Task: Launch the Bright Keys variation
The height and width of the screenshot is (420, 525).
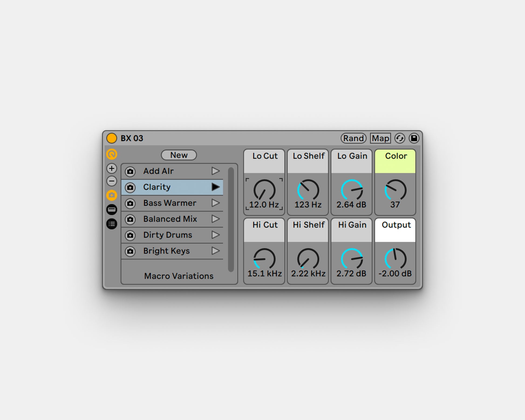Action: 216,251
